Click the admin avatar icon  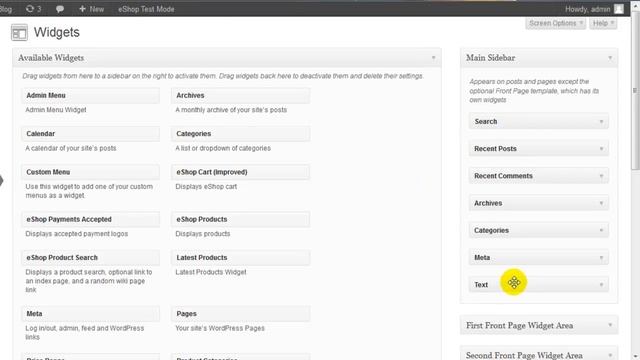(619, 9)
